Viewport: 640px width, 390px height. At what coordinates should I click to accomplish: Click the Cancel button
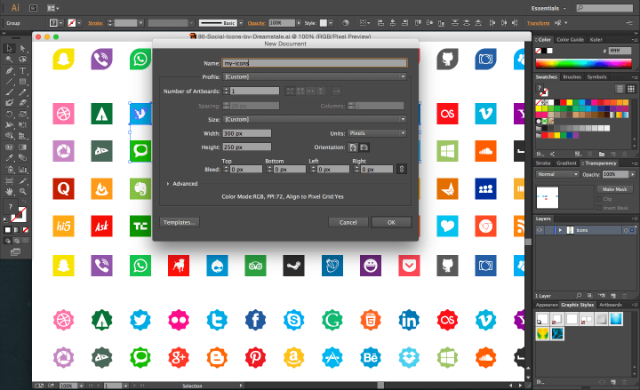[x=348, y=222]
